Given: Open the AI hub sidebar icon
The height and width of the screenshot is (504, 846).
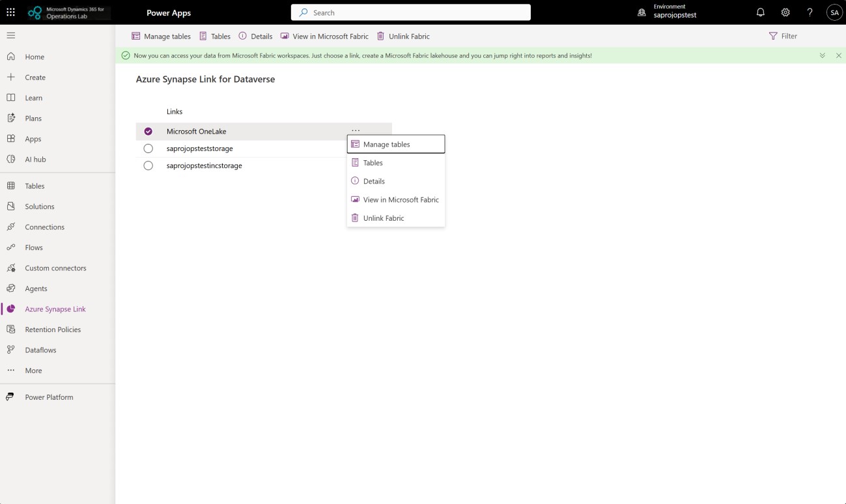Looking at the screenshot, I should point(11,160).
